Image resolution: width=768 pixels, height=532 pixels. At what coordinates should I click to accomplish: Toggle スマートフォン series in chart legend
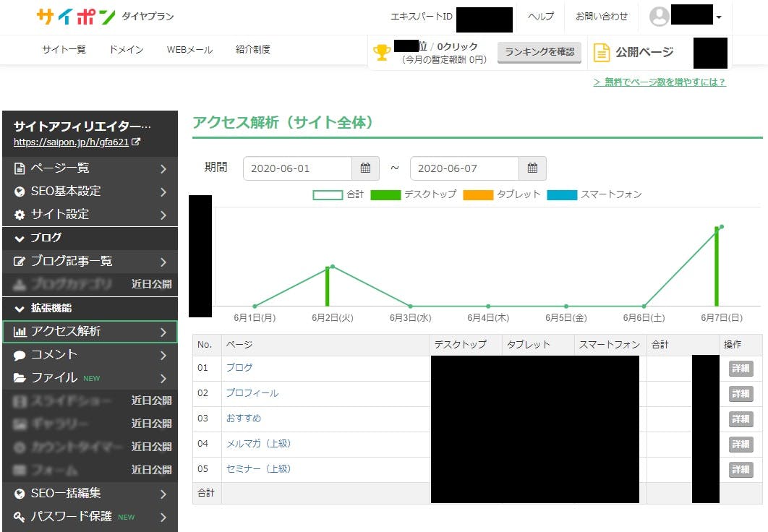[x=562, y=194]
